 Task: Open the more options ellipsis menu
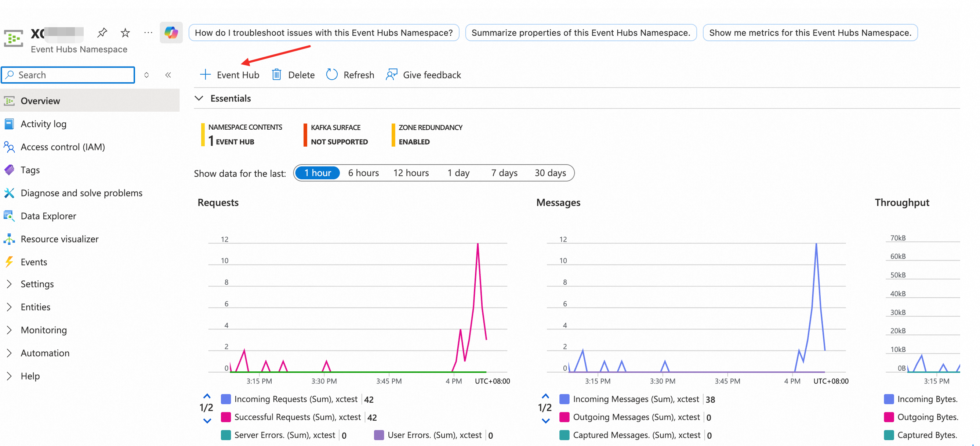[148, 33]
